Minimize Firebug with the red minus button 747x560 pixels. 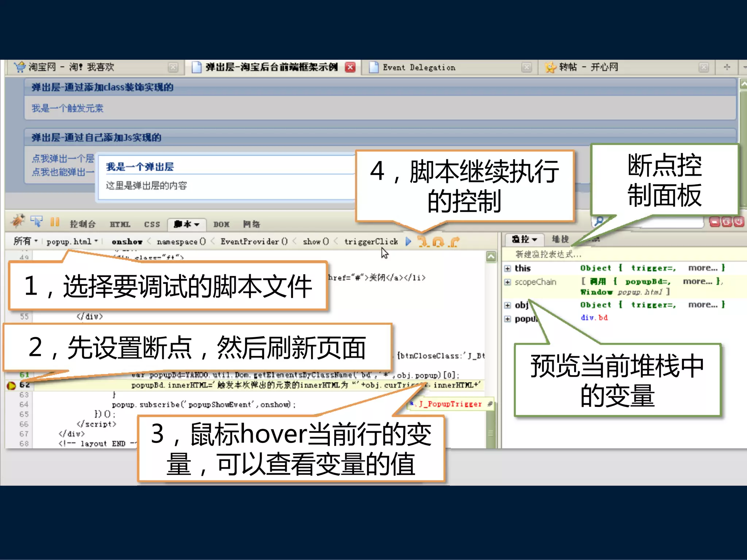pyautogui.click(x=714, y=221)
